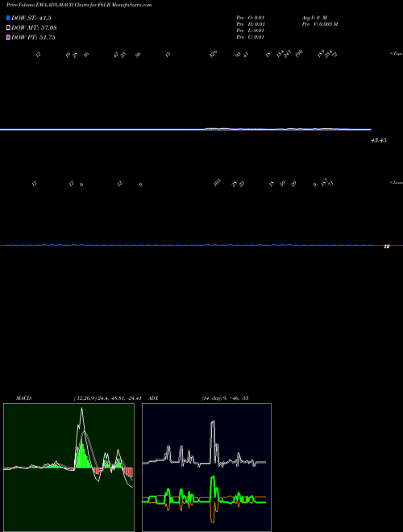
Task: Click the tallest green MACD histogram peak
Action: [x=81, y=454]
